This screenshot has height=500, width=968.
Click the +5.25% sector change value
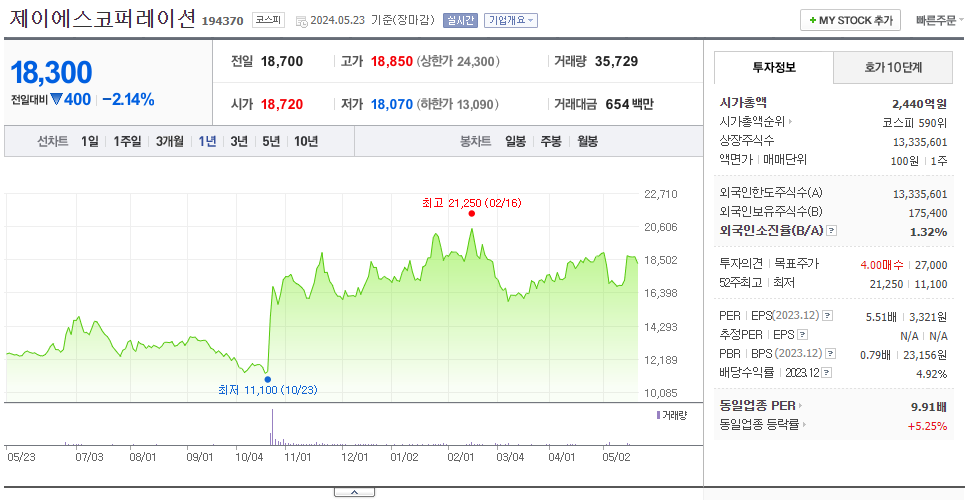coord(927,425)
